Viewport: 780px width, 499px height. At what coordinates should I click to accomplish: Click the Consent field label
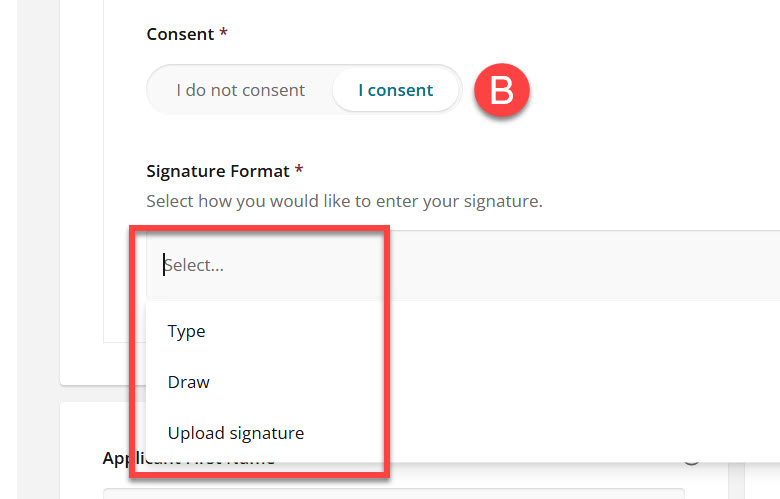click(180, 34)
